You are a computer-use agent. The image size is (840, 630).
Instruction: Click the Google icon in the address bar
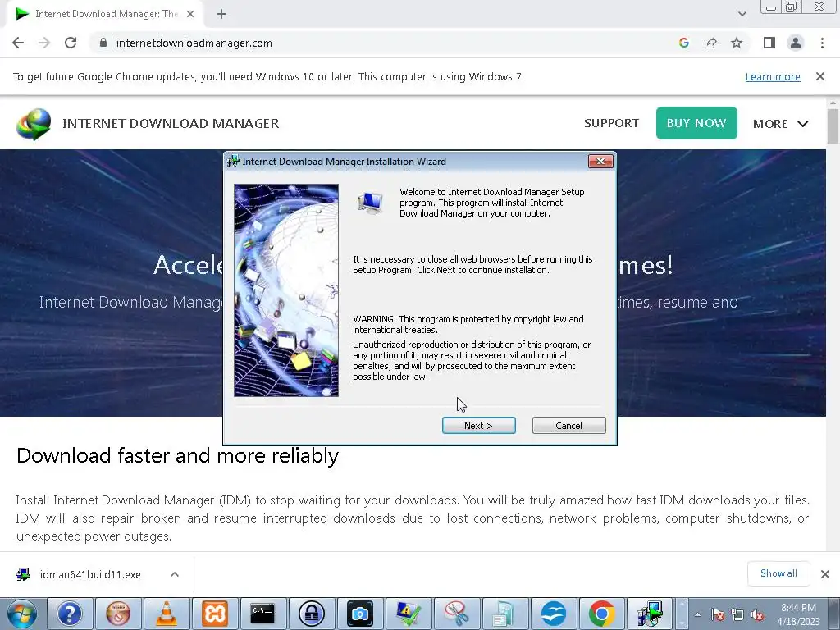683,43
